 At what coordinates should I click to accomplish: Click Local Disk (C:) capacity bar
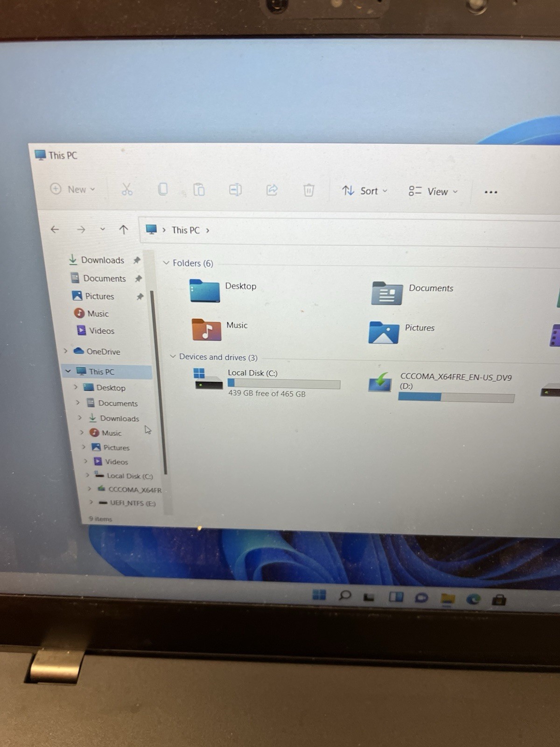tap(284, 384)
